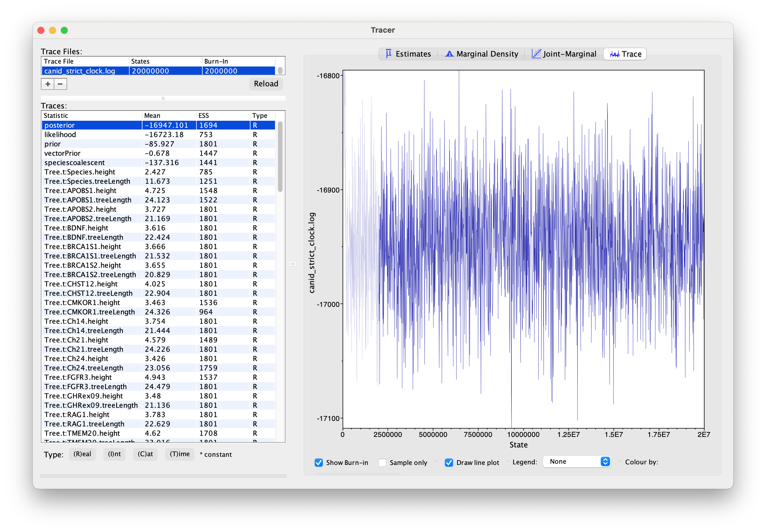Set trace type to (I)nt
This screenshot has width=766, height=532.
(114, 454)
